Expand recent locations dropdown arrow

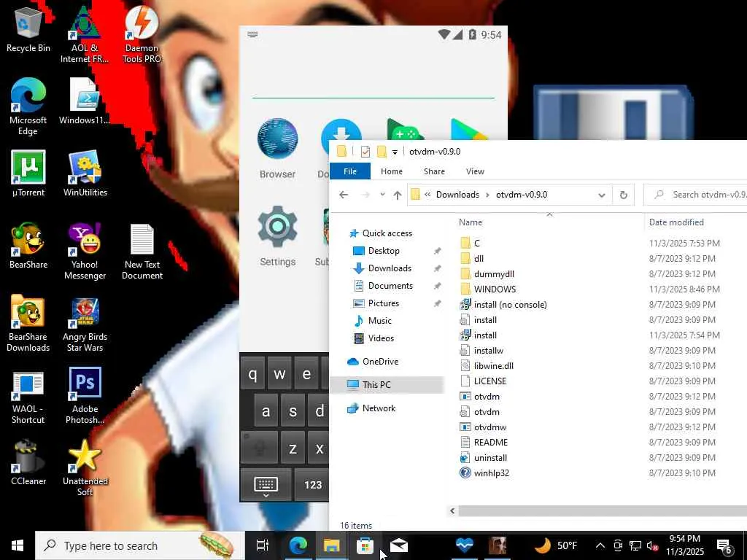(382, 195)
